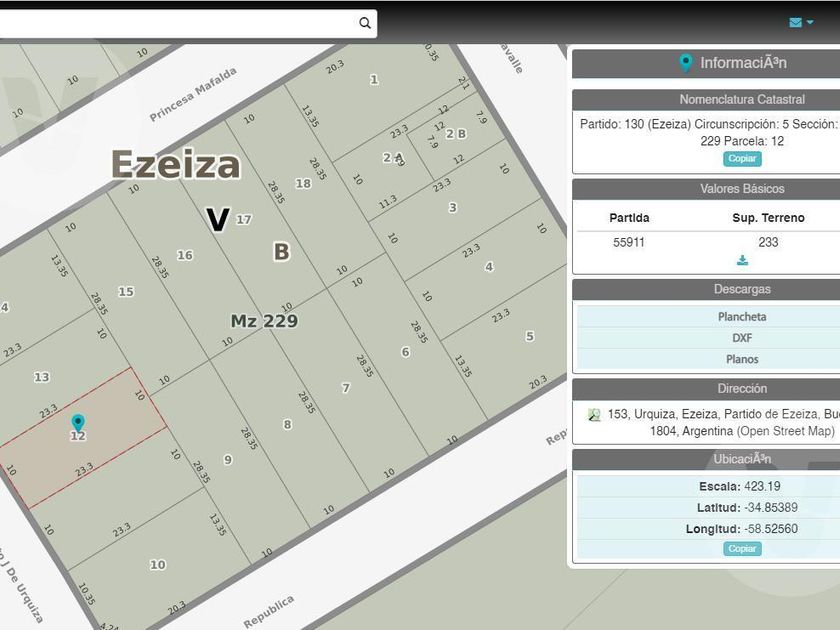The width and height of the screenshot is (840, 630).
Task: Select parcel 4 with 23.3 frontage
Action: 489,267
